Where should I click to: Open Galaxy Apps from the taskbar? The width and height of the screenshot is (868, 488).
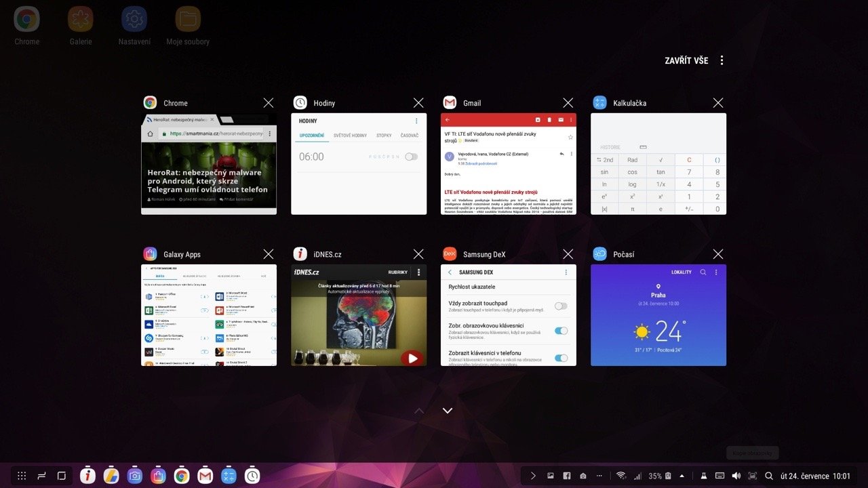(x=158, y=476)
